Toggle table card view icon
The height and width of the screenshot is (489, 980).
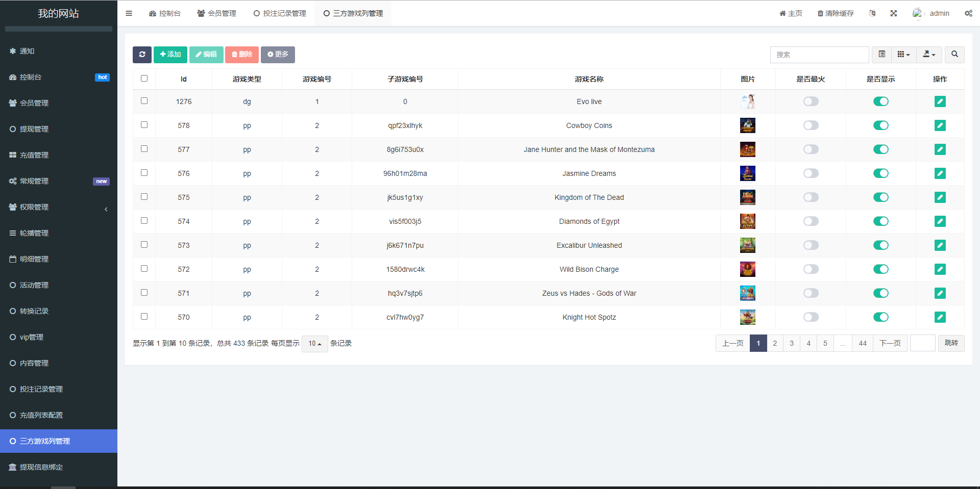(x=881, y=55)
